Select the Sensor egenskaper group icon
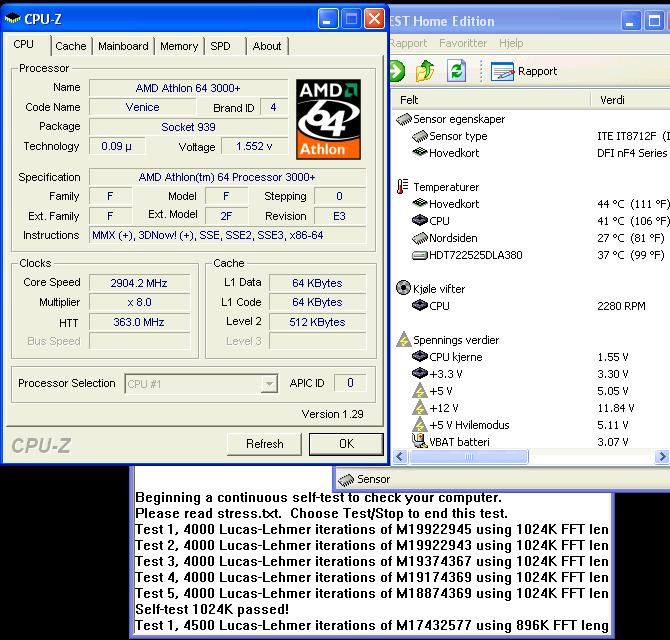 (x=404, y=119)
